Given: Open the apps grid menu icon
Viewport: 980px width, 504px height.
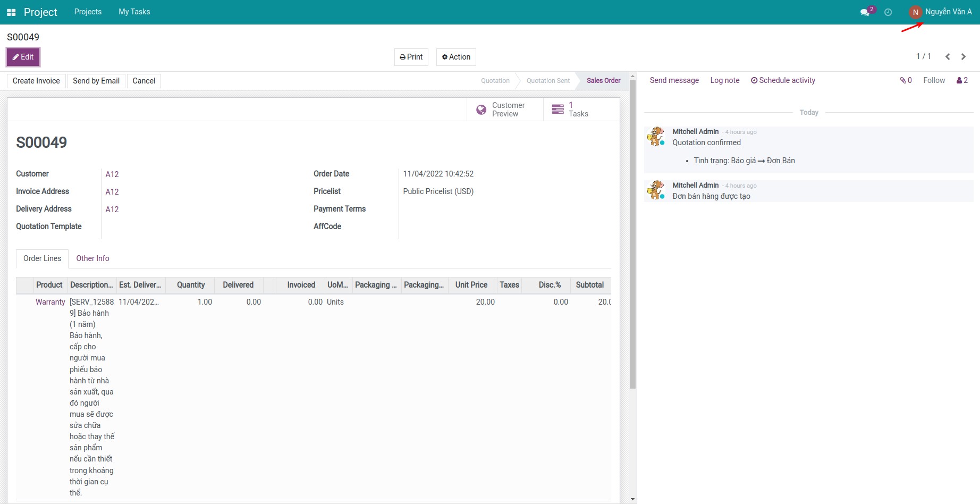Looking at the screenshot, I should point(11,12).
